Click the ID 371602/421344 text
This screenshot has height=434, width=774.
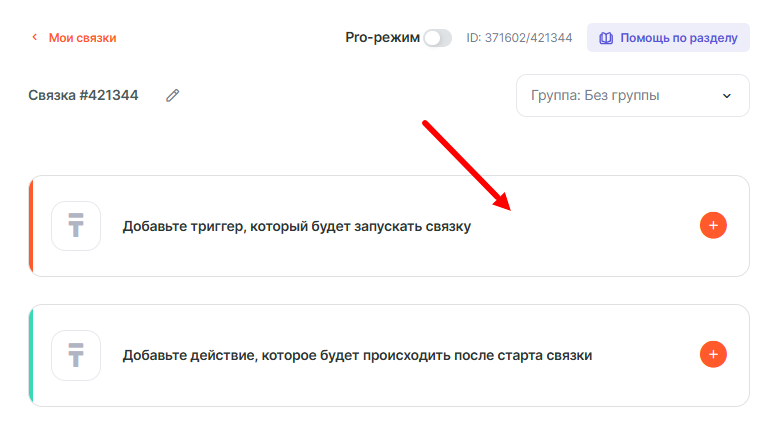click(x=519, y=38)
